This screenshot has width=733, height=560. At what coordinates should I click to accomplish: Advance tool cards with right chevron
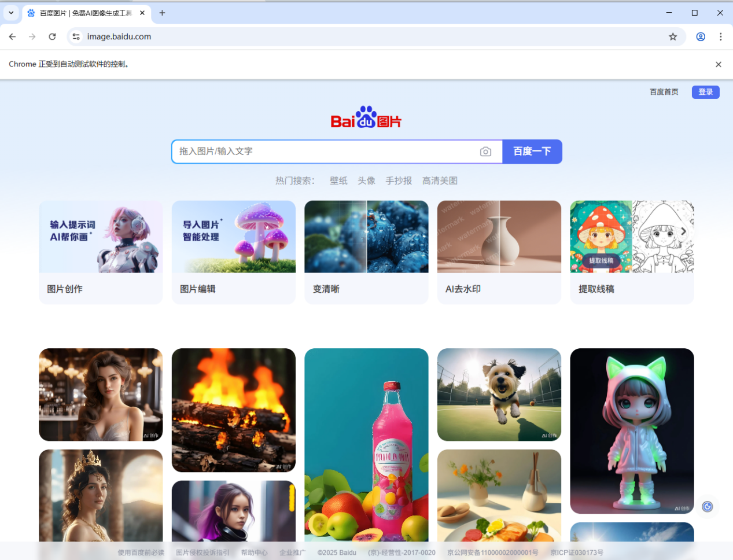[683, 231]
